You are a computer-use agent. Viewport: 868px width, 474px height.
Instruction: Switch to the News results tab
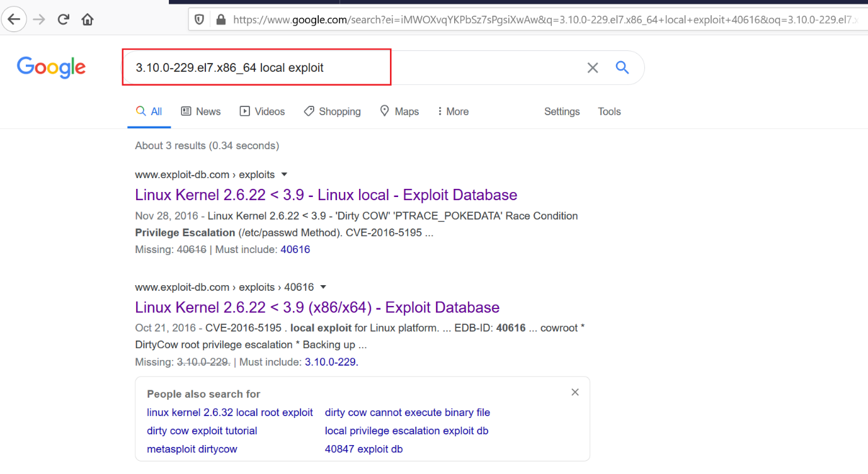point(201,111)
